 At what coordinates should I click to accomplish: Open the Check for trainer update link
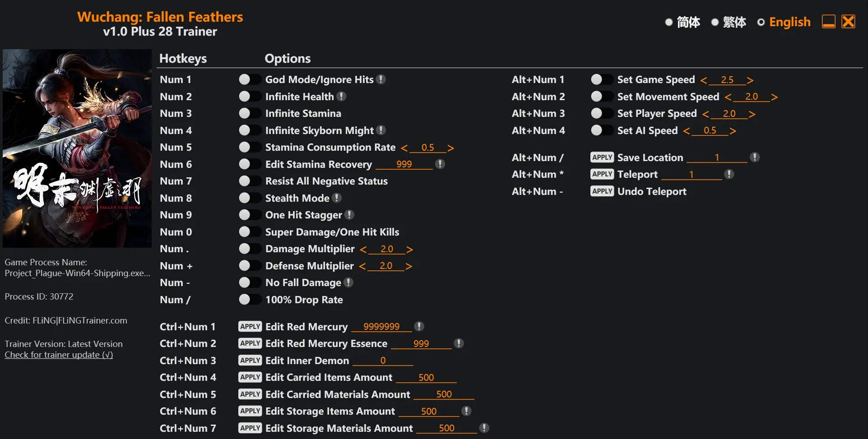coord(59,355)
